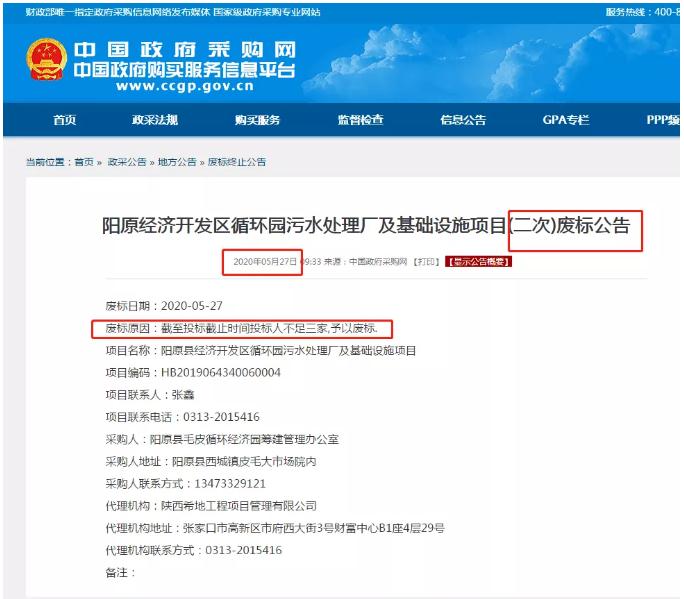
Task: Open the 信息公告 section
Action: 463,120
